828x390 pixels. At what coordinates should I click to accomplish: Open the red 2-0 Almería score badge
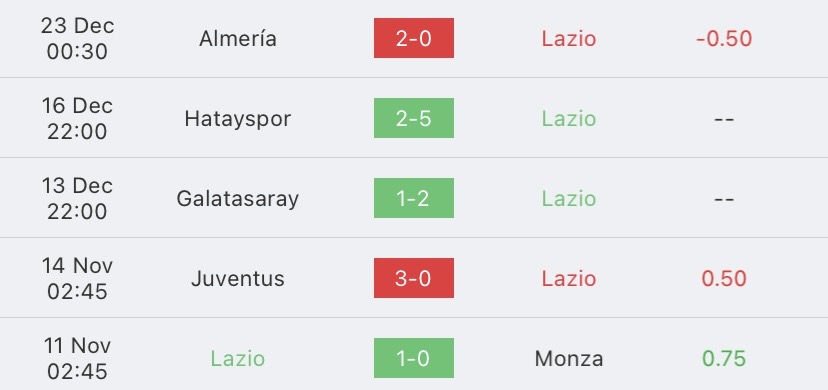413,38
